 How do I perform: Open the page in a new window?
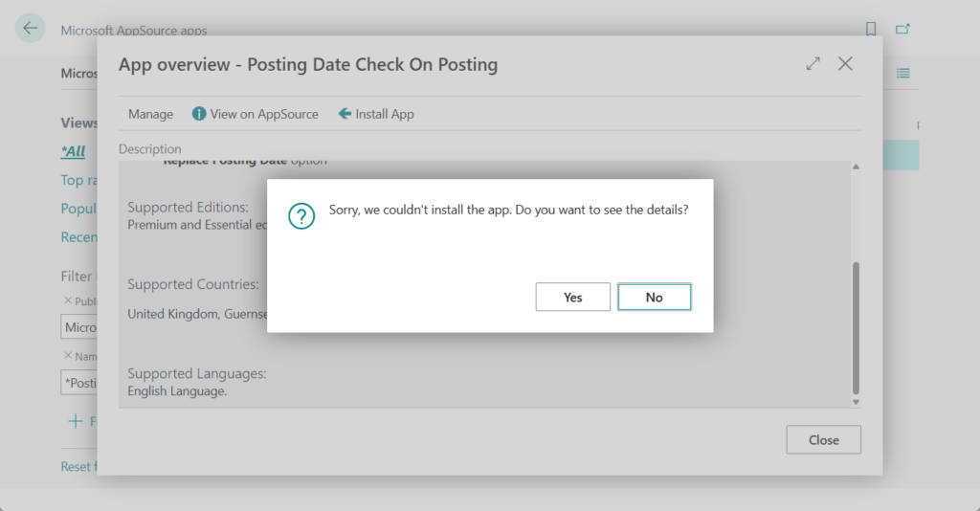tap(902, 30)
